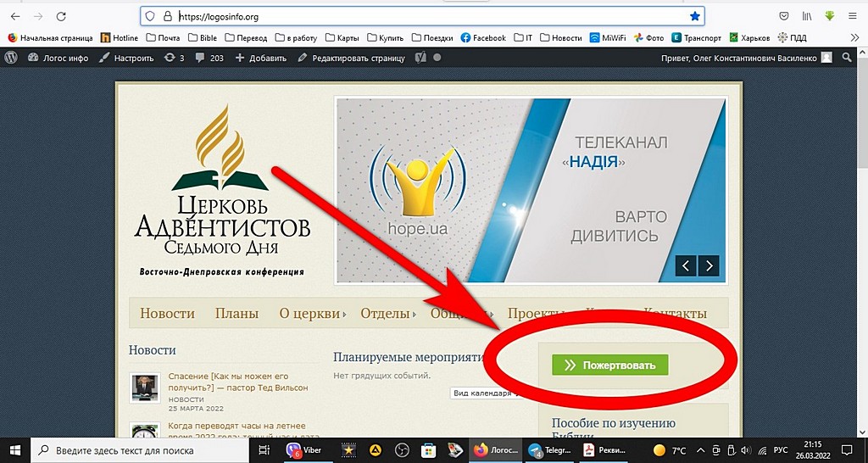Open Firefox hamburger menu
The width and height of the screenshot is (868, 463).
[853, 17]
